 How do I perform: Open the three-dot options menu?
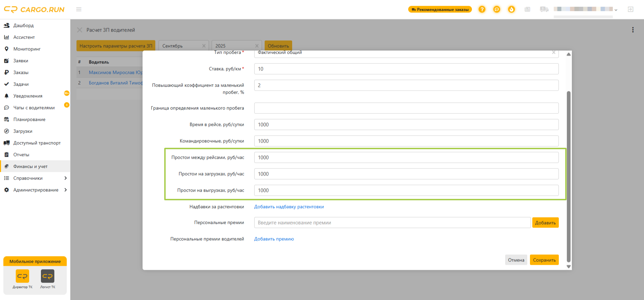633,30
